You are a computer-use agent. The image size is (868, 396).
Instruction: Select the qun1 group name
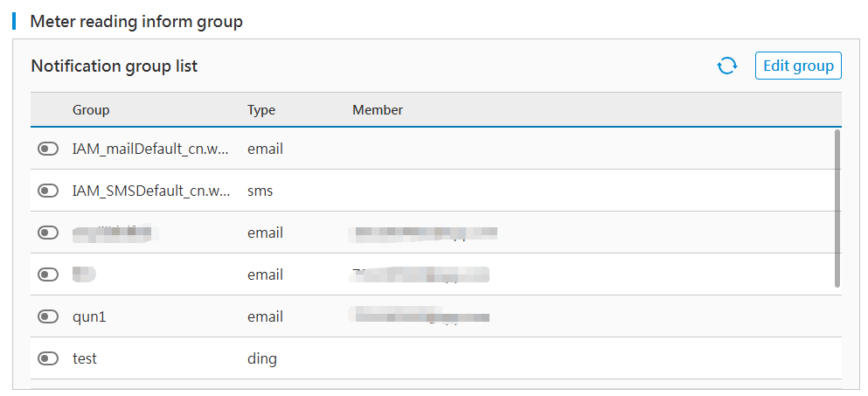click(89, 316)
